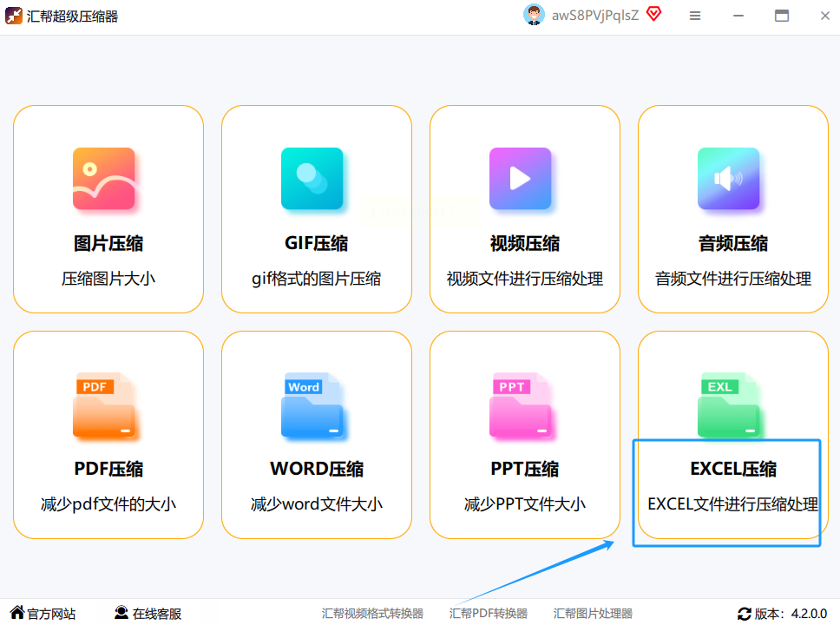This screenshot has height=625, width=840.
Task: Click the version refresh icon
Action: (744, 614)
